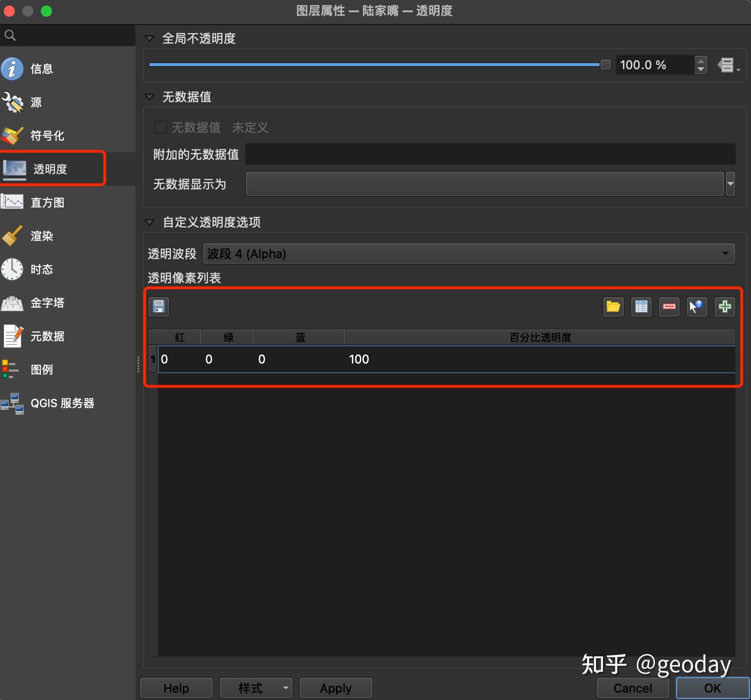Enable the 无数据值 checkbox
The image size is (751, 700).
tap(160, 127)
